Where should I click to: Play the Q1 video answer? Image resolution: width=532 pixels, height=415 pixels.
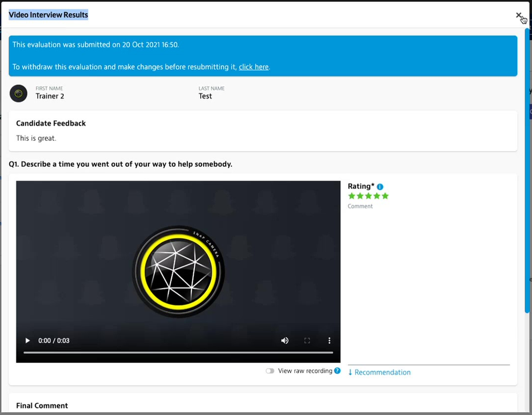tap(27, 340)
